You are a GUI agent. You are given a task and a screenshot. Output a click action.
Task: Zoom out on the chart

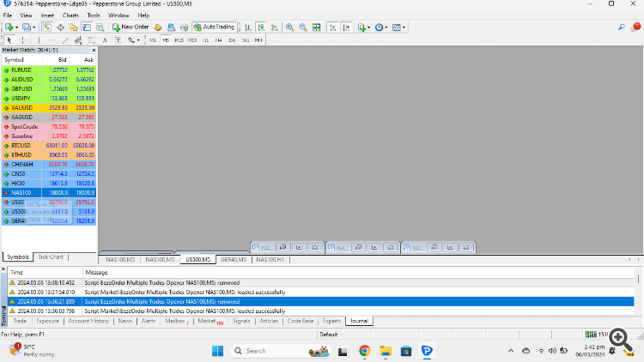[x=303, y=27]
